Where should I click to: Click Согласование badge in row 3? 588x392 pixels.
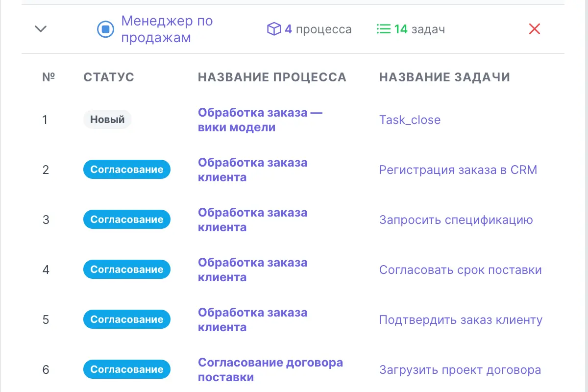(127, 220)
